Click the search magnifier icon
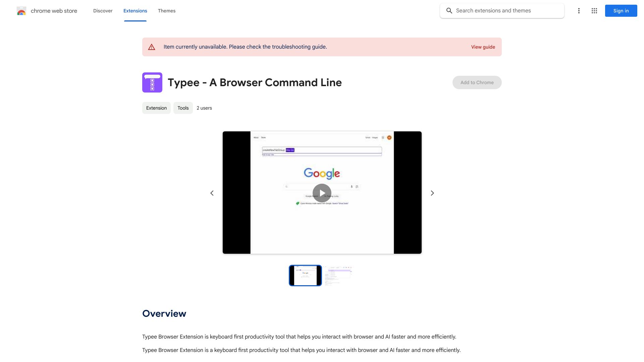Image resolution: width=644 pixels, height=362 pixels. click(449, 11)
